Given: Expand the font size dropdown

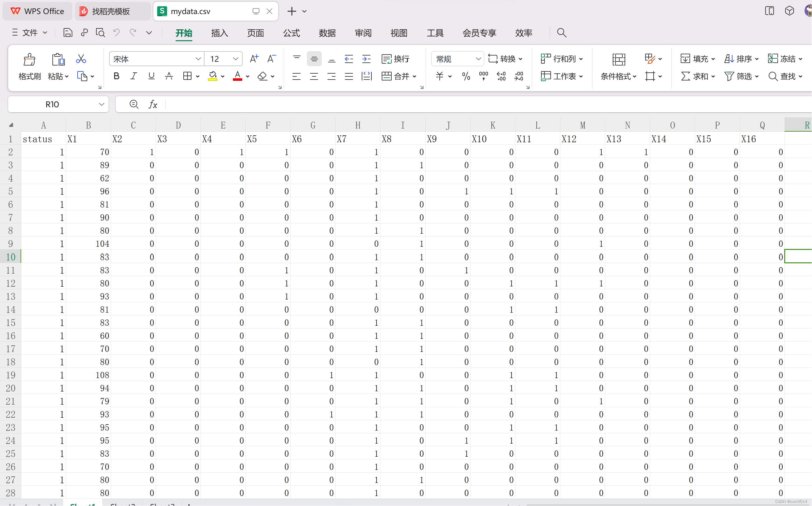Looking at the screenshot, I should [235, 59].
